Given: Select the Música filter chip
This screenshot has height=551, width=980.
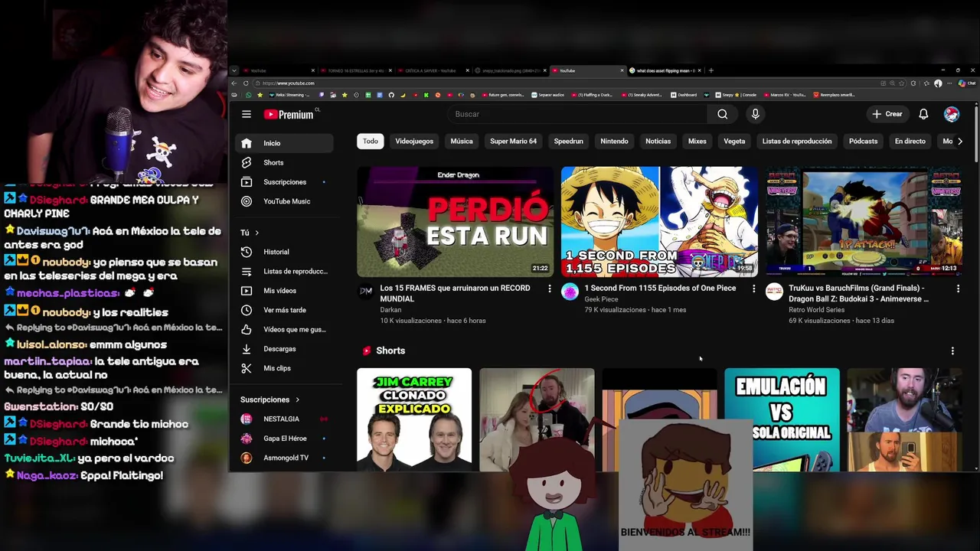Looking at the screenshot, I should [x=462, y=142].
